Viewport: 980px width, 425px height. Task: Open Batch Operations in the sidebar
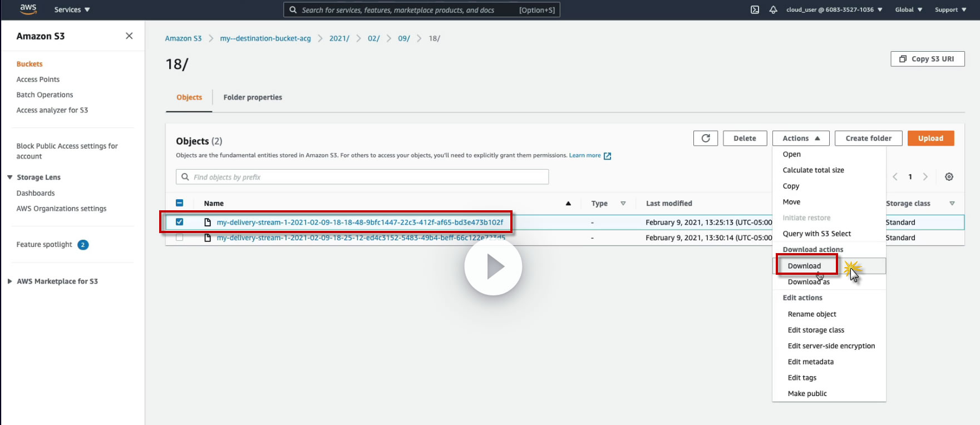[45, 95]
